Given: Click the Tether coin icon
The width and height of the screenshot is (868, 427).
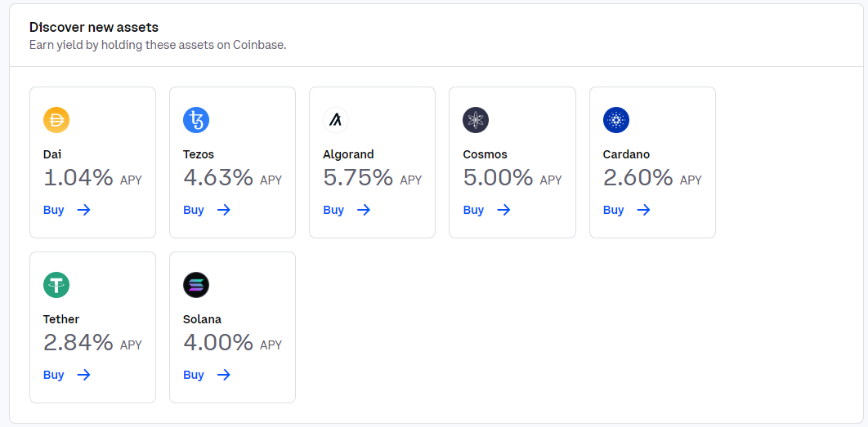Looking at the screenshot, I should coord(56,285).
